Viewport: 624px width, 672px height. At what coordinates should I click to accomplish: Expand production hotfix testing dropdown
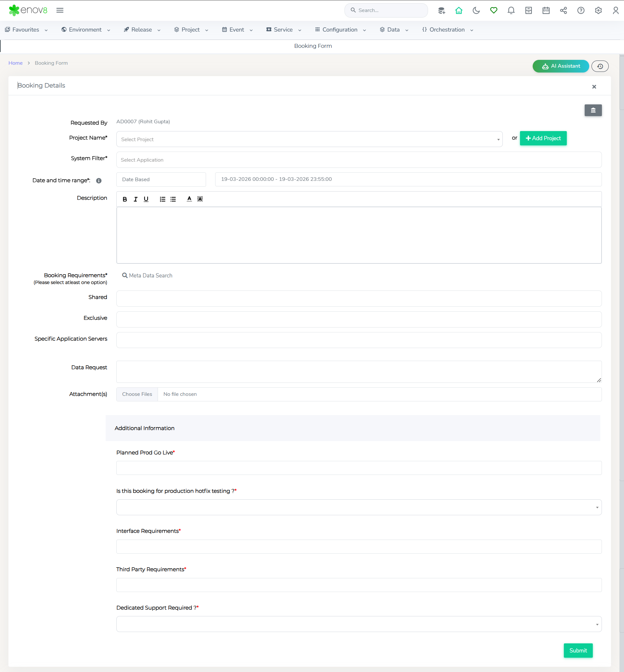(x=358, y=507)
